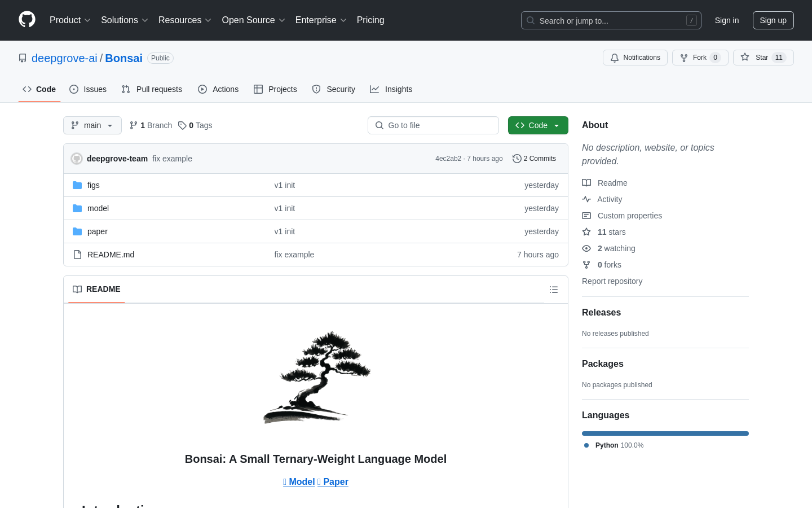Switch to the Security tab
Image resolution: width=812 pixels, height=508 pixels.
click(x=334, y=89)
